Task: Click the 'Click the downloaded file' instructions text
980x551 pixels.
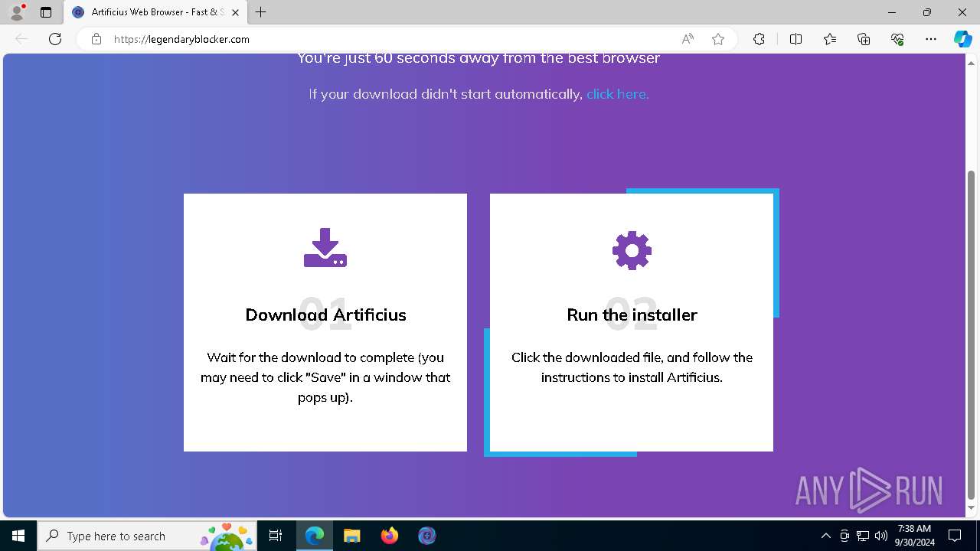Action: (632, 367)
